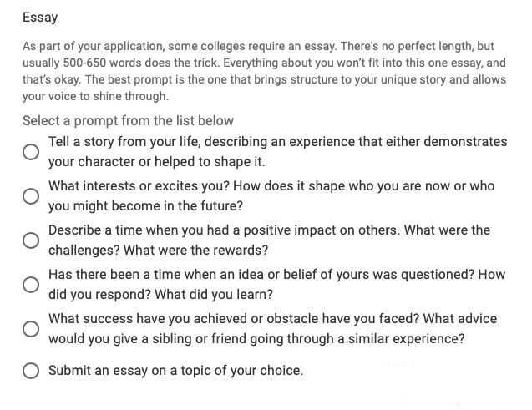Image resolution: width=532 pixels, height=410 pixels.
Task: Choose the 'success achieved or obstacle faced' radio button
Action: point(31,329)
